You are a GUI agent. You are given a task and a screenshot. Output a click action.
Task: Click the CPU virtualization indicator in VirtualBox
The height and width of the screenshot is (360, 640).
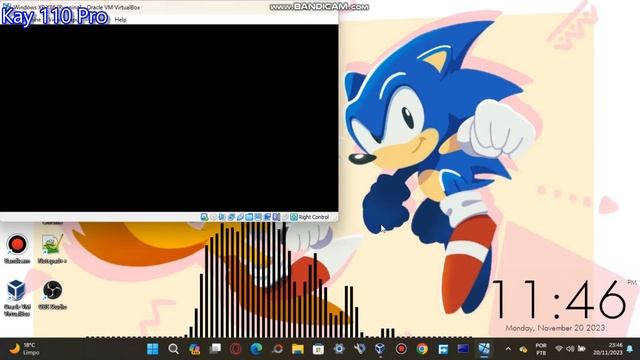coord(276,217)
